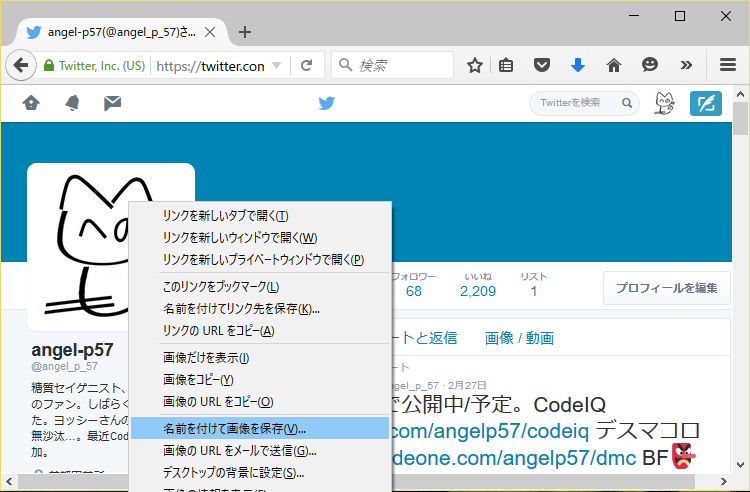
Task: Open the リスト 1 count link
Action: click(534, 284)
